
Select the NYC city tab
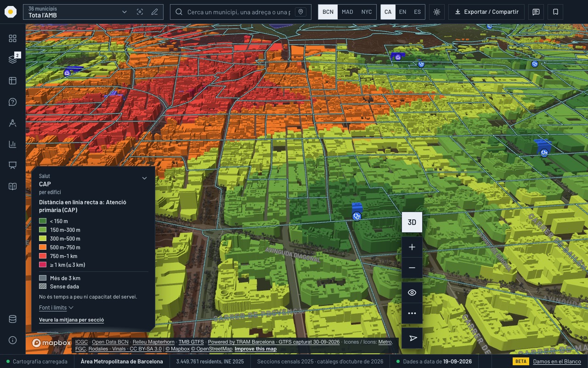click(x=367, y=12)
